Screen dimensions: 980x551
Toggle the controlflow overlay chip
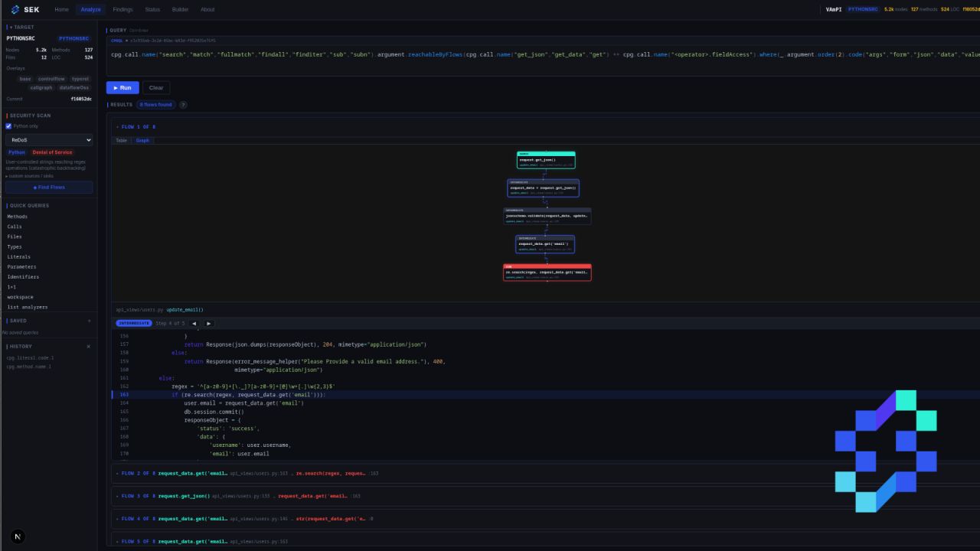pos(52,79)
